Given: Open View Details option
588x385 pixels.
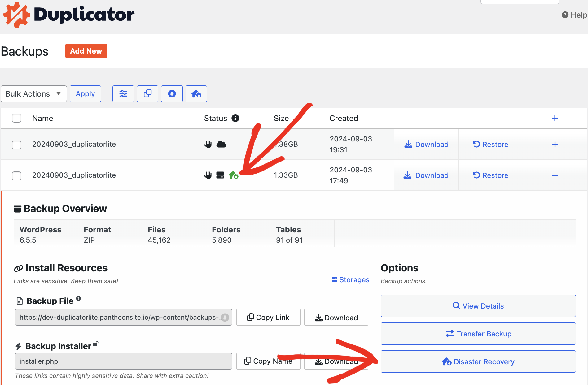Looking at the screenshot, I should point(478,306).
